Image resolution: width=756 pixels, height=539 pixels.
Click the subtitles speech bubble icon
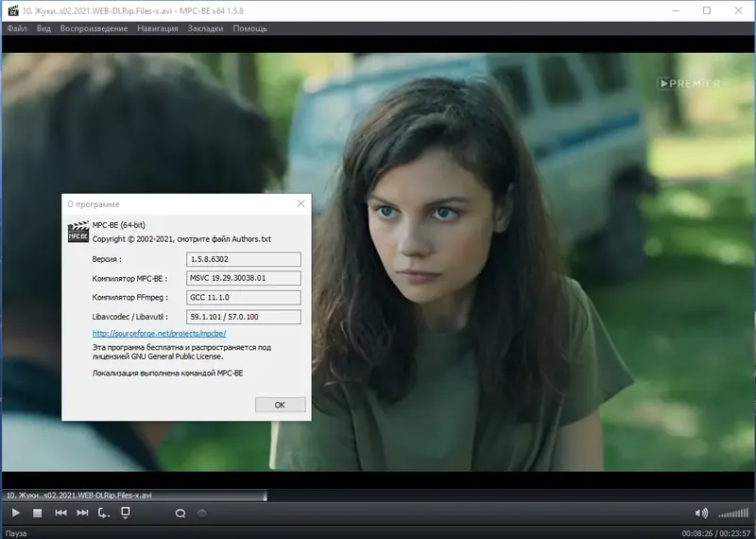click(180, 513)
